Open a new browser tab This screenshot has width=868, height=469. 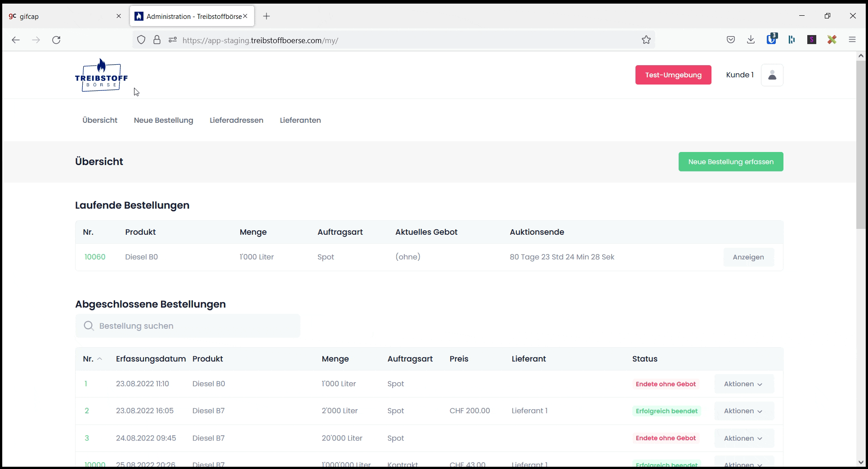(266, 16)
